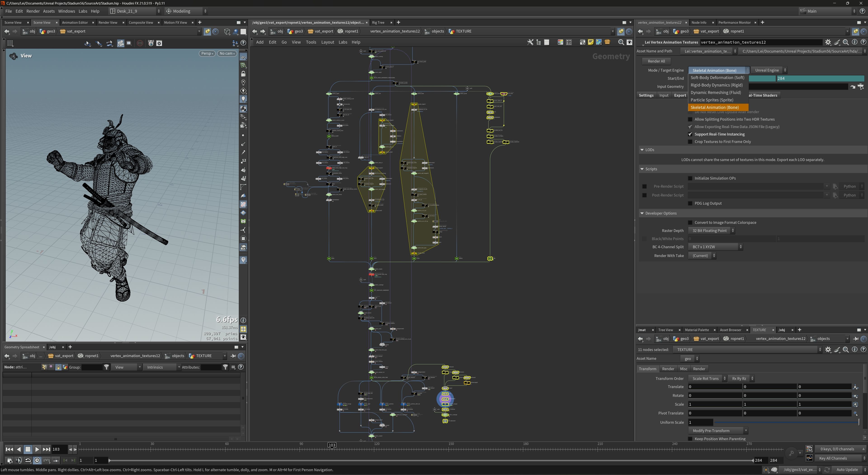The image size is (868, 475).
Task: Jump to first frame in playbar
Action: pyautogui.click(x=9, y=449)
